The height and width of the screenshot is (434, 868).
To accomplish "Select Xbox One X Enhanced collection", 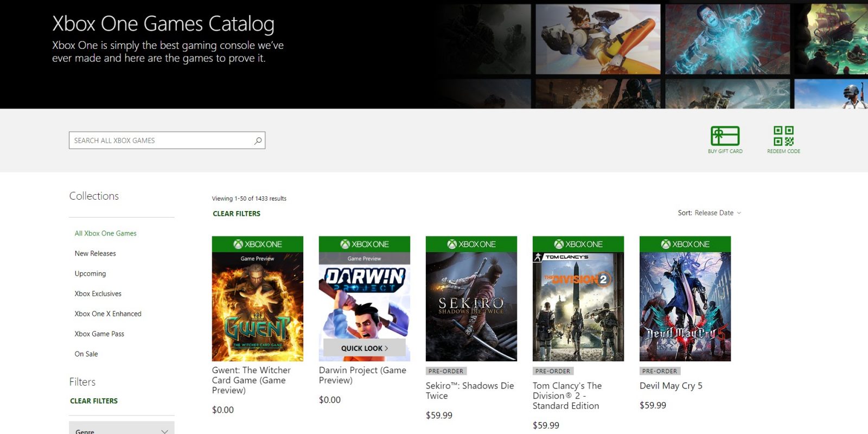I will 107,314.
